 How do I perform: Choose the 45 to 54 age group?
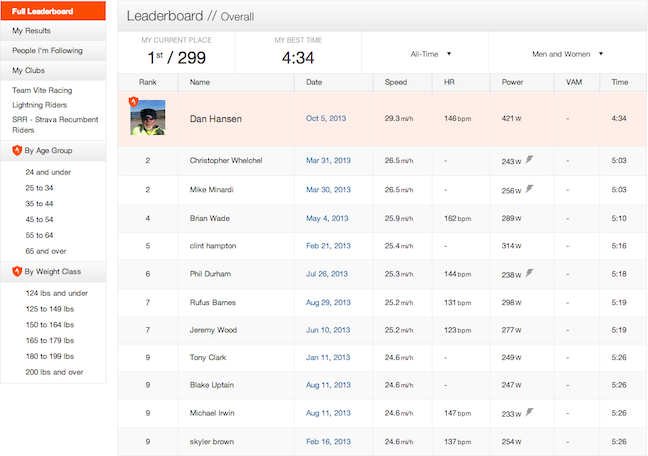coord(39,219)
